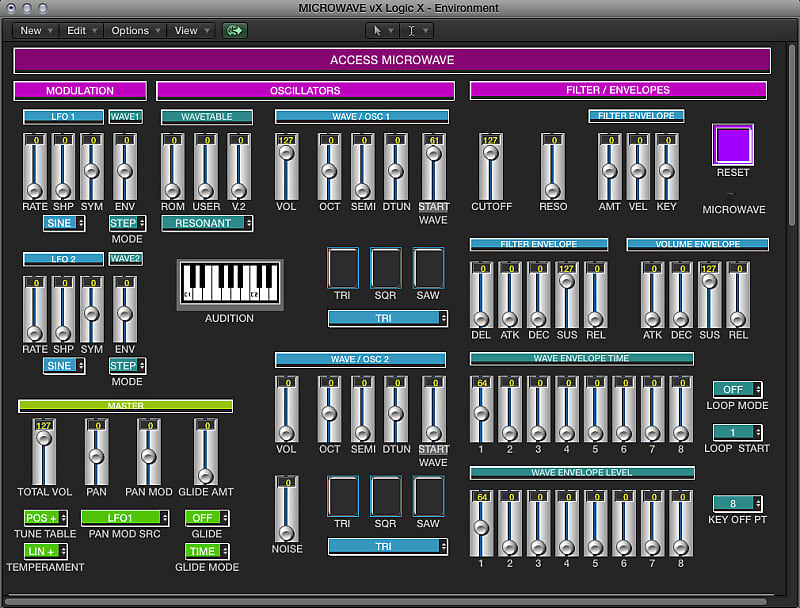800x608 pixels.
Task: Open the SINE waveform dropdown for LFO 1
Action: [x=62, y=223]
